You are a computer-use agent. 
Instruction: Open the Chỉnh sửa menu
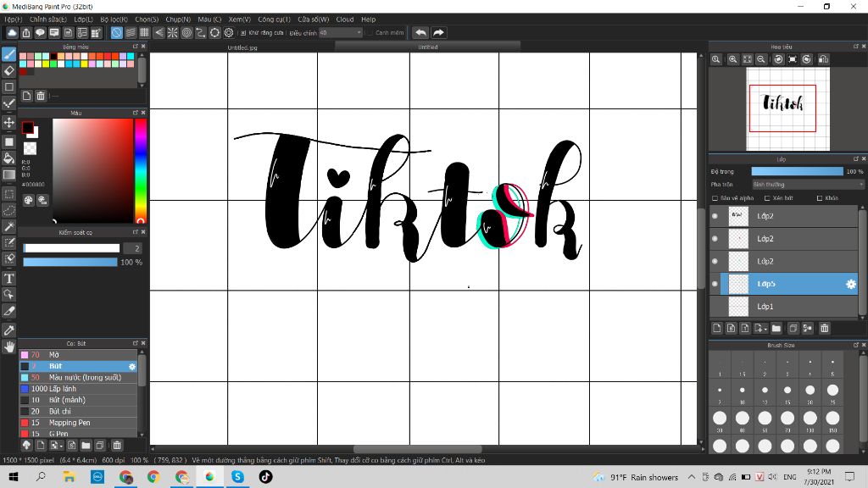(48, 19)
